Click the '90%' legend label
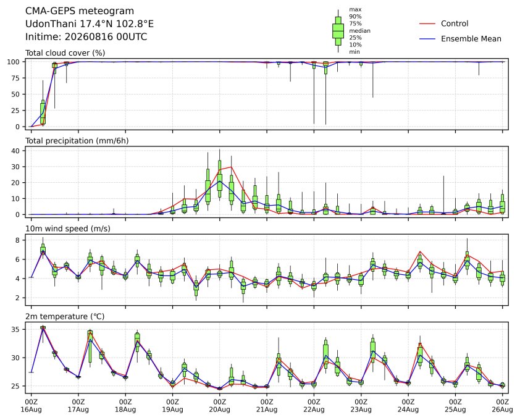 355,16
